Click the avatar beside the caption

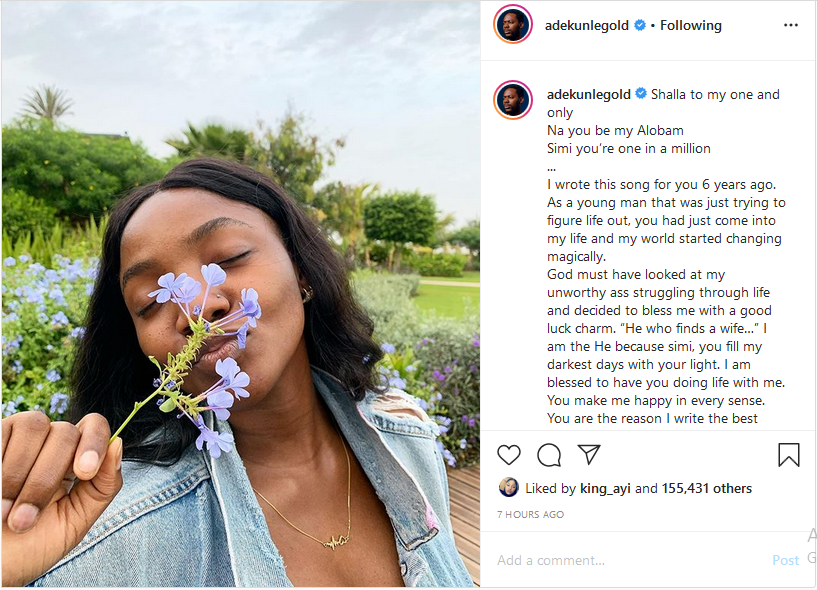513,100
